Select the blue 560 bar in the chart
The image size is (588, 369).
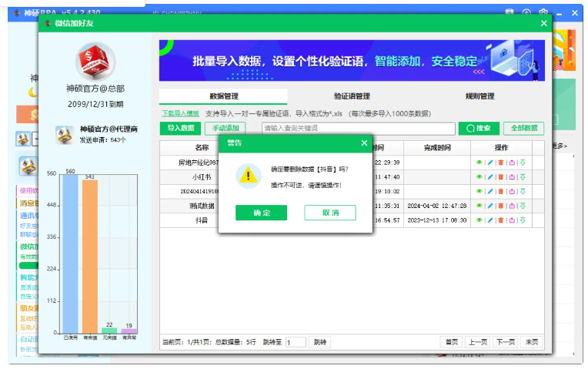pos(71,253)
